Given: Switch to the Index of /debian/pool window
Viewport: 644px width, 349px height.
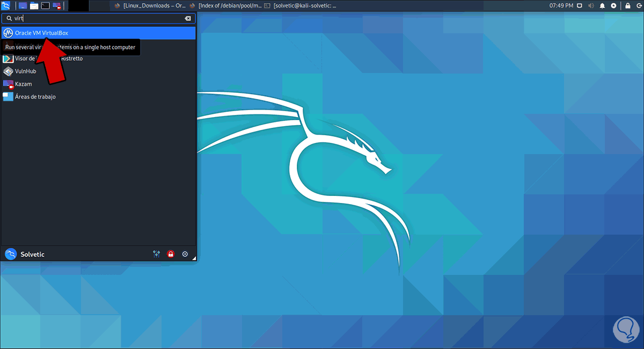Looking at the screenshot, I should click(225, 6).
